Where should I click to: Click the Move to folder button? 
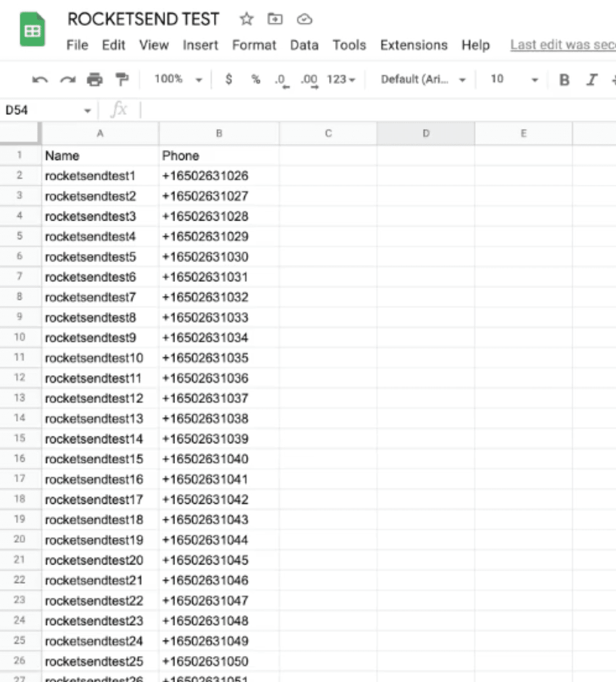[x=275, y=19]
